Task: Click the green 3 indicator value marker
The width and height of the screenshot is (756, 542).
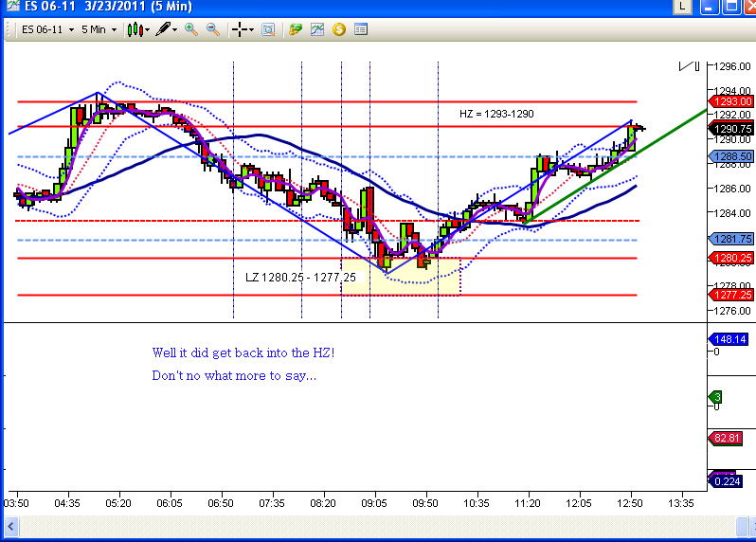Action: point(715,397)
